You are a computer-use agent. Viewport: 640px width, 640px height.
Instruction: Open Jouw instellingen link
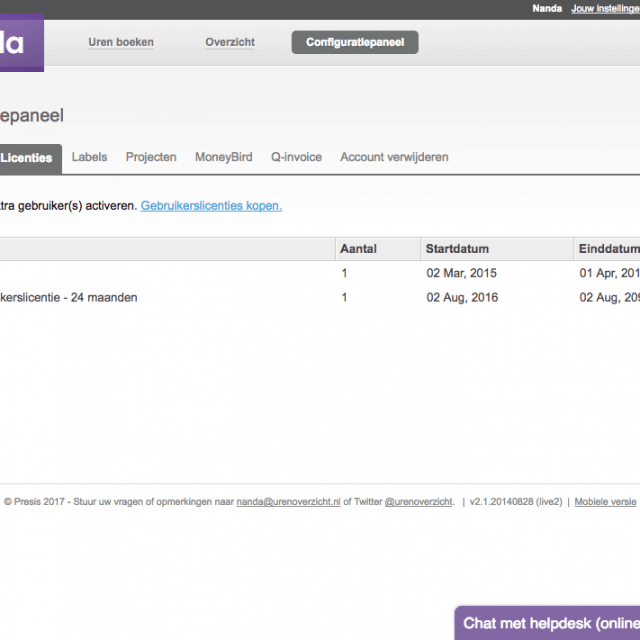coord(605,9)
